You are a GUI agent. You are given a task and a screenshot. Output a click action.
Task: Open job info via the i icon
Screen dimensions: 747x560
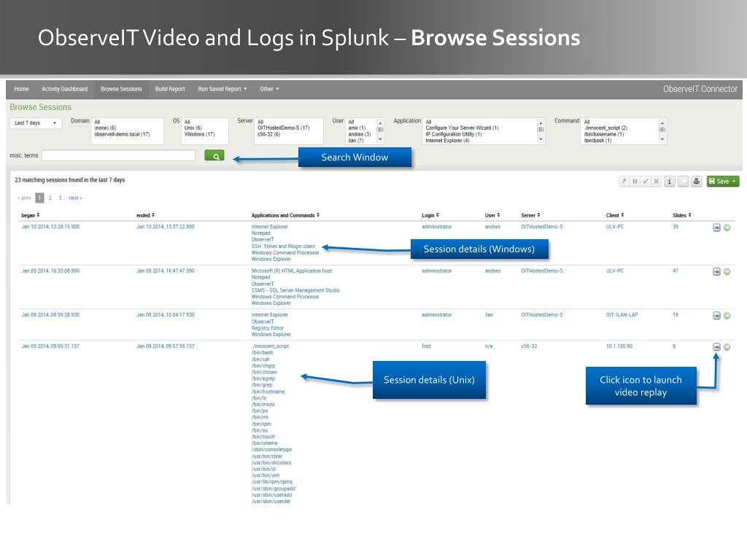(670, 182)
